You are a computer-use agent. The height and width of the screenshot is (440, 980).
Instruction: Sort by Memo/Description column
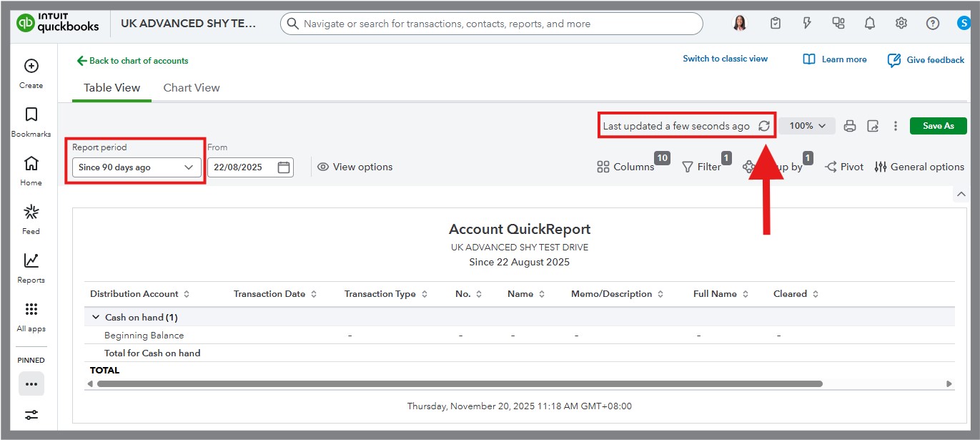[x=618, y=294]
